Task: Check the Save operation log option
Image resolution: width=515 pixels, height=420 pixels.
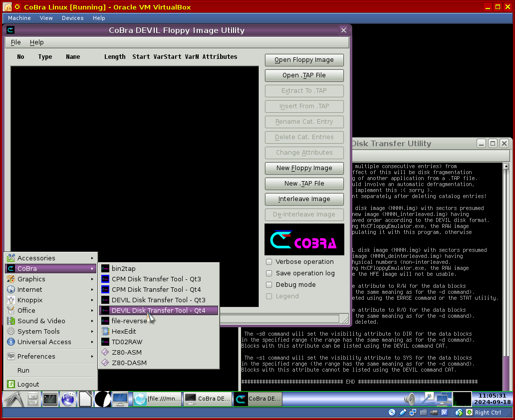Action: [x=269, y=273]
